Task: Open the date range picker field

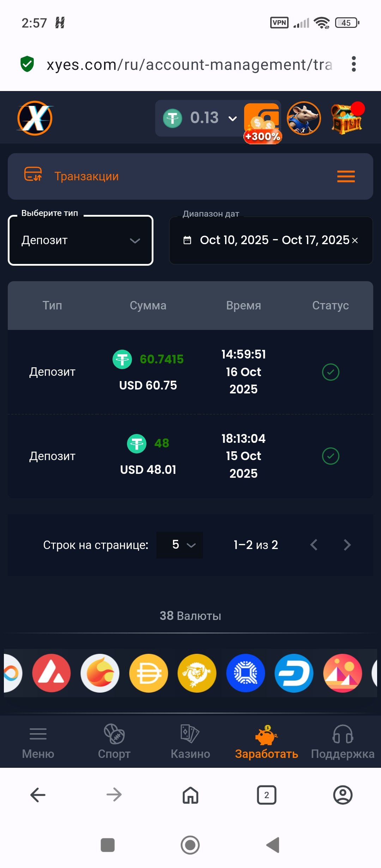Action: click(x=268, y=240)
